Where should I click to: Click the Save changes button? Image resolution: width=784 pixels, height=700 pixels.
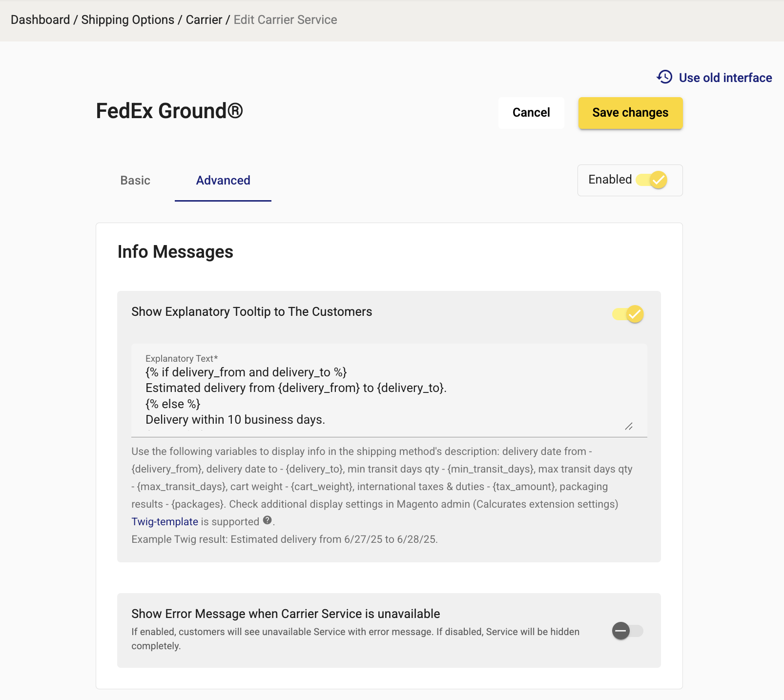click(630, 113)
